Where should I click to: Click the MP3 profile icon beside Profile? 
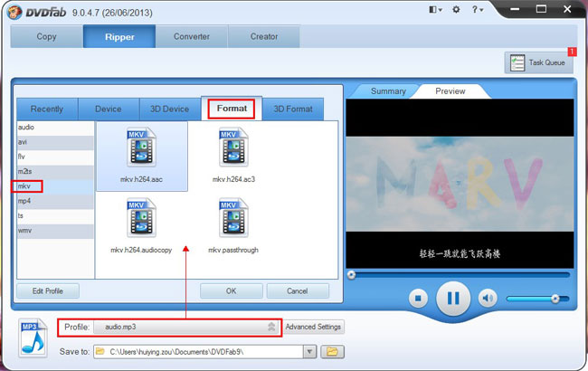33,338
